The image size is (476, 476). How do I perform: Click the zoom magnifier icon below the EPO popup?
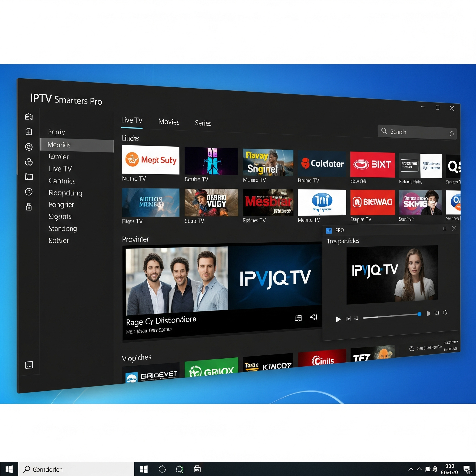pos(411,349)
